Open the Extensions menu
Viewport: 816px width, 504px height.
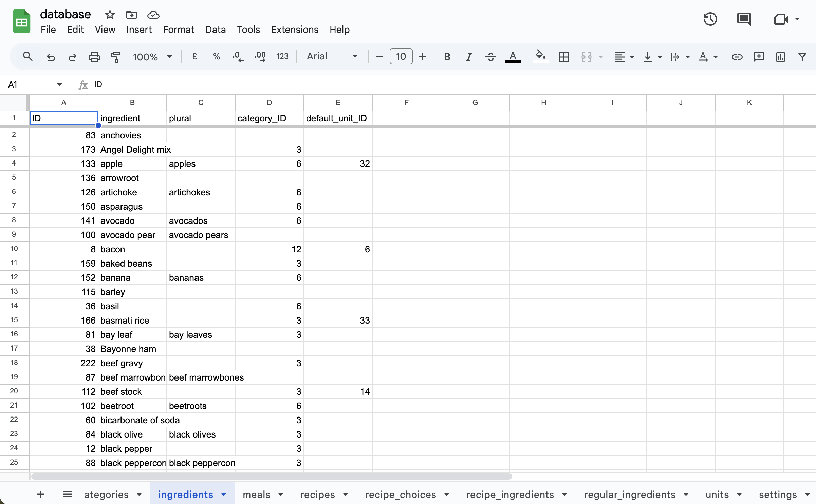coord(295,30)
